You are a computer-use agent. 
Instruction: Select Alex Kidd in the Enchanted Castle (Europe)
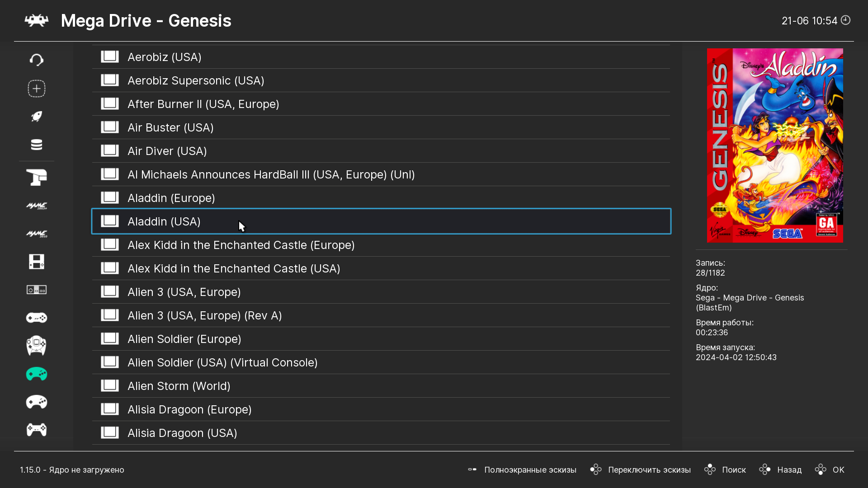381,245
